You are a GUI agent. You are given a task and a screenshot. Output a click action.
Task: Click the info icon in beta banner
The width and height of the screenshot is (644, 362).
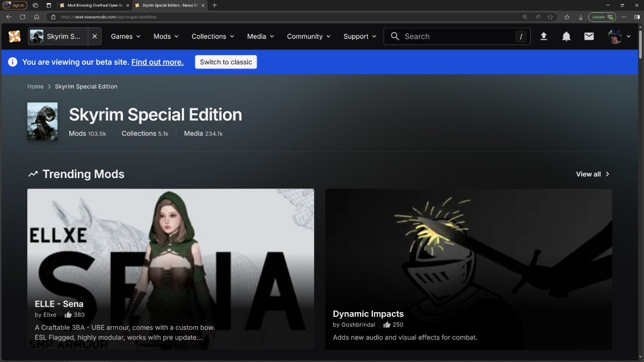[13, 62]
